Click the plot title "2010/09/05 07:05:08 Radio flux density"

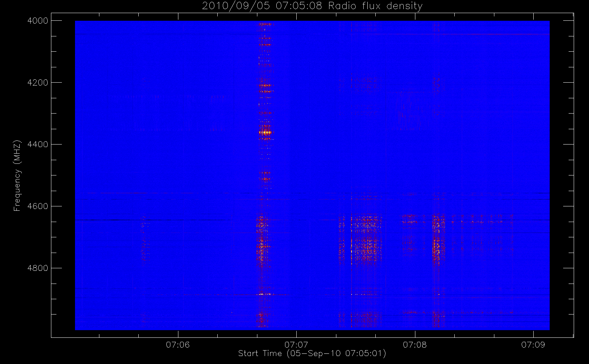tap(312, 6)
